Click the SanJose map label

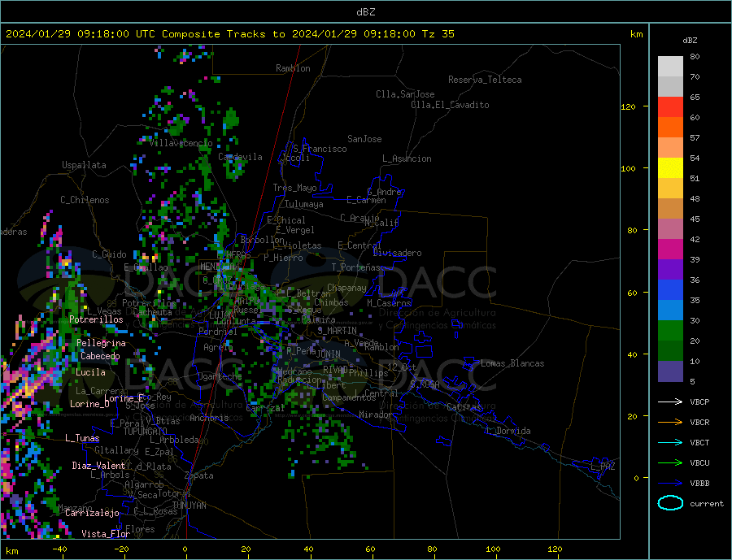tap(364, 139)
